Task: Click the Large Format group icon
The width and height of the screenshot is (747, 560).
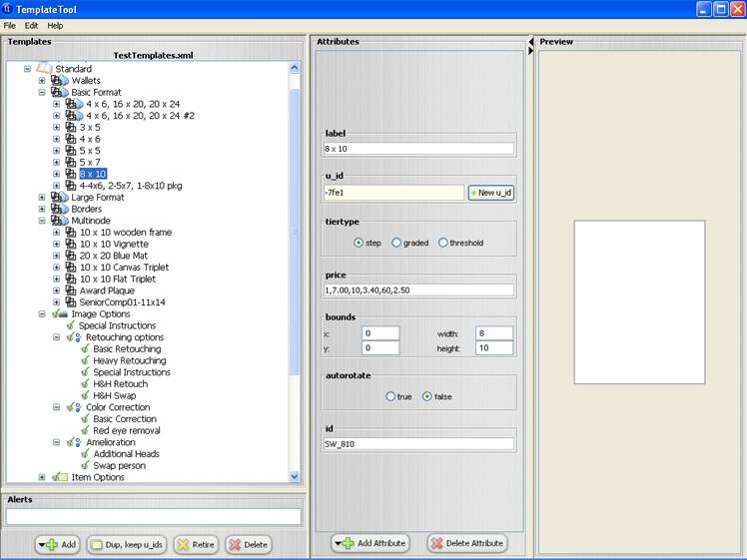Action: (x=60, y=197)
